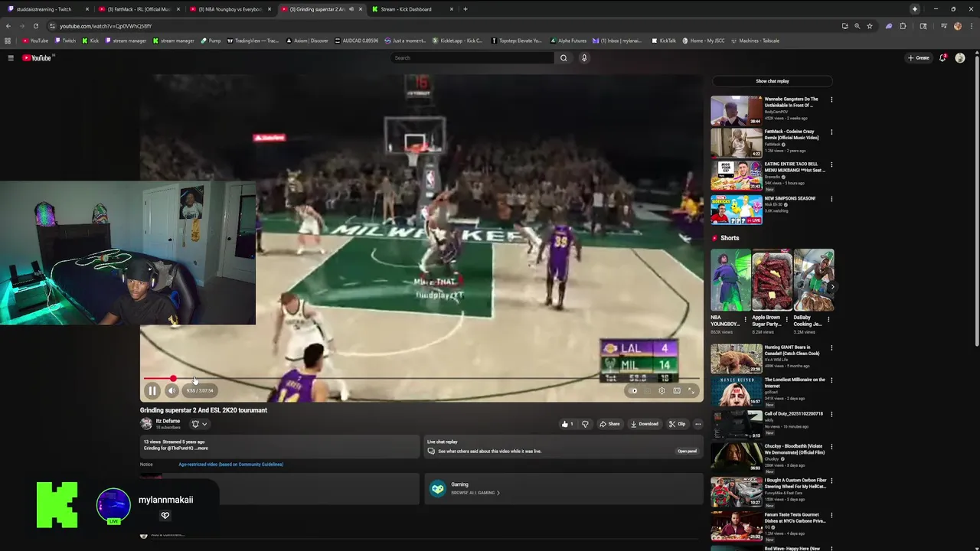Image resolution: width=980 pixels, height=551 pixels.
Task: Mute the video using the speaker icon
Action: pyautogui.click(x=171, y=391)
